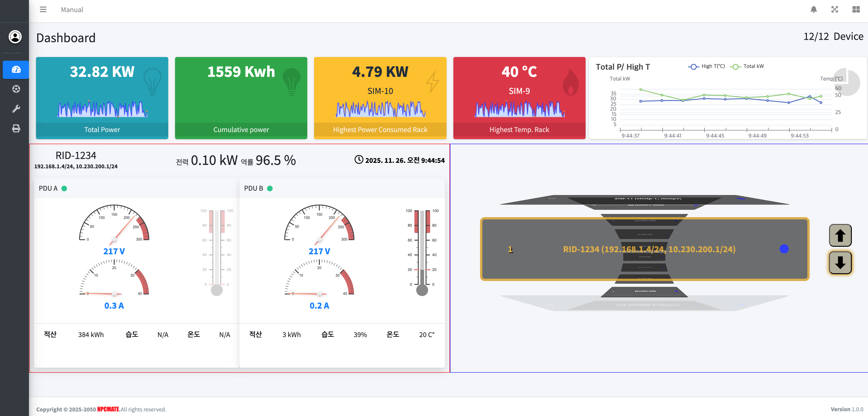Click the soccer-ball sidebar icon
868x416 pixels.
[16, 89]
